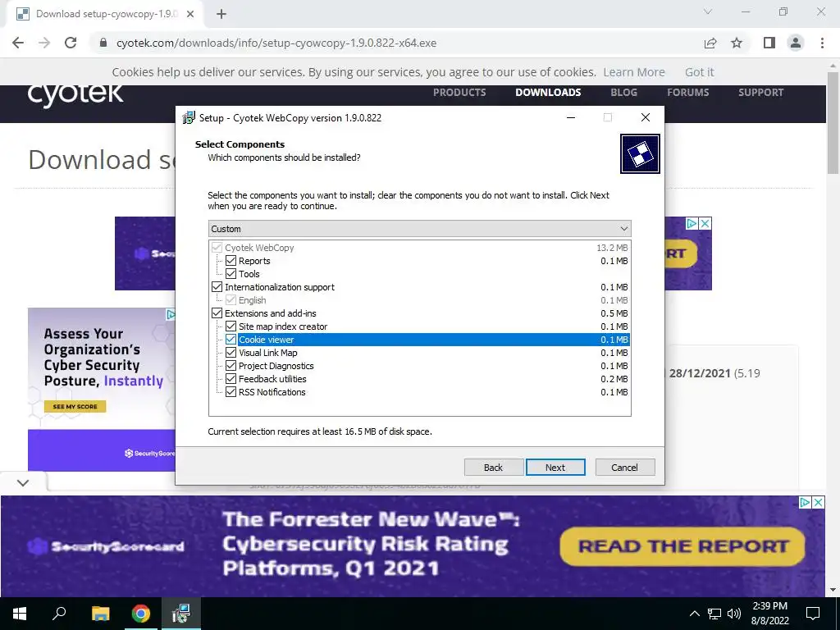
Task: Click the browser Forward arrow
Action: (44, 43)
